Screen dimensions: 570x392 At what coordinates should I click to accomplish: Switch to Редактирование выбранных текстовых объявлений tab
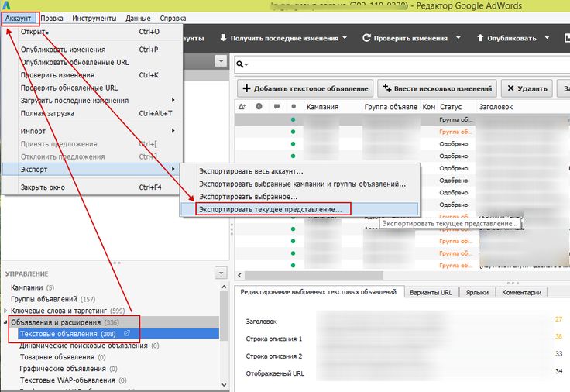(x=318, y=292)
